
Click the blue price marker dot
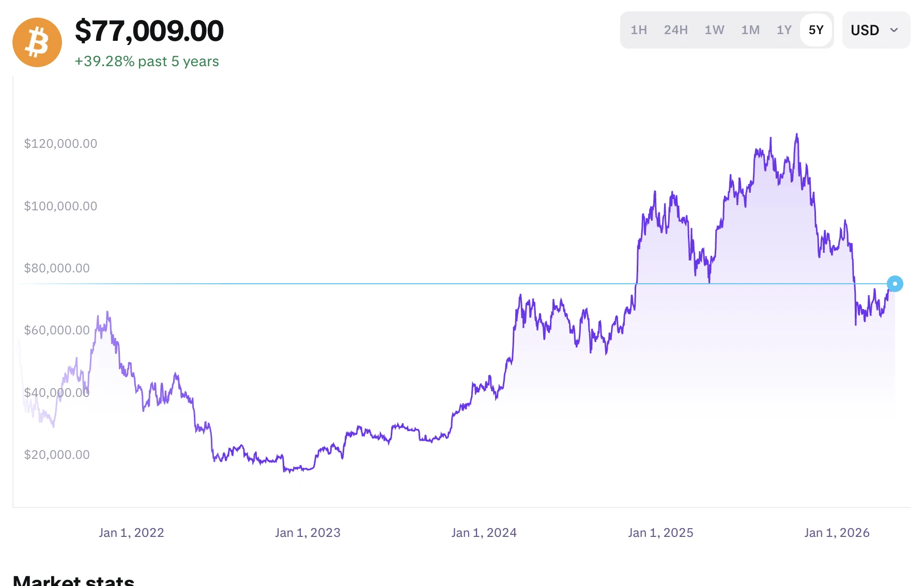896,283
